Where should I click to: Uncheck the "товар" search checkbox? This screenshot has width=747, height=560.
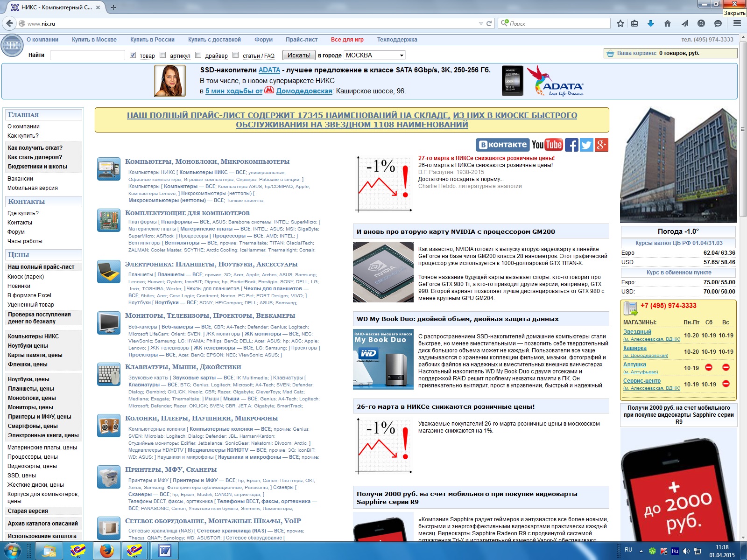click(x=133, y=55)
